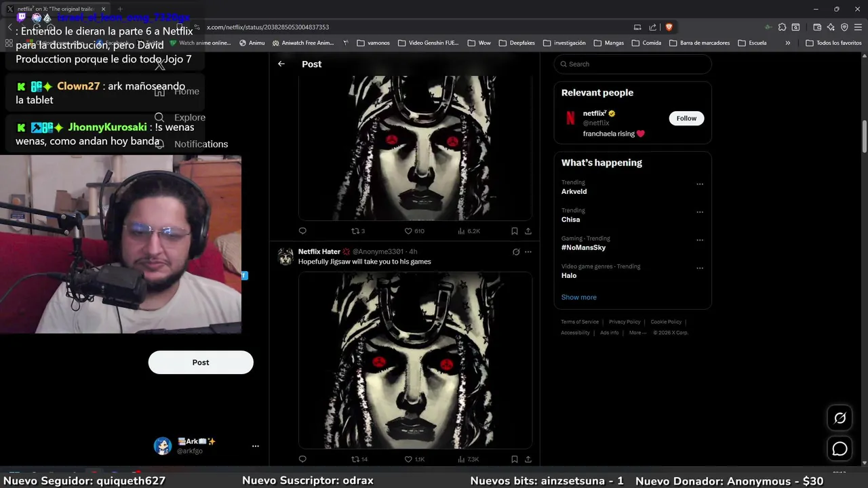
Task: Open the new tab plus button
Action: (120, 9)
